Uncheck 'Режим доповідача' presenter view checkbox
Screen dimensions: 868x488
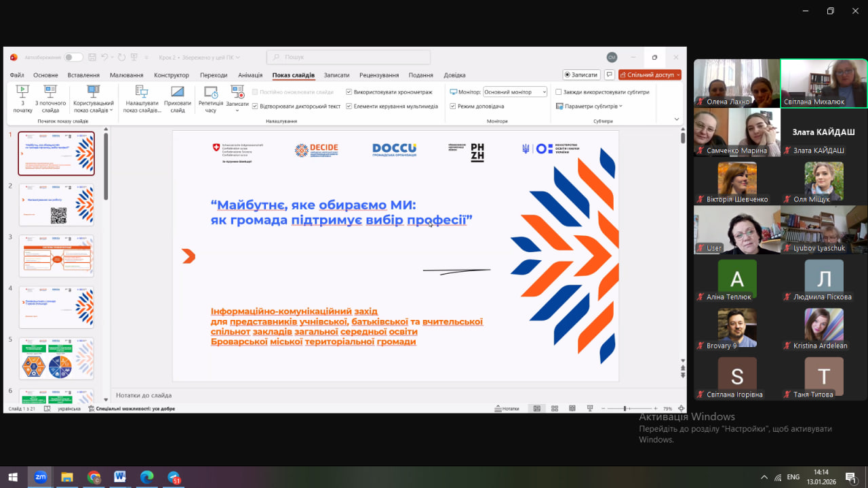point(453,106)
